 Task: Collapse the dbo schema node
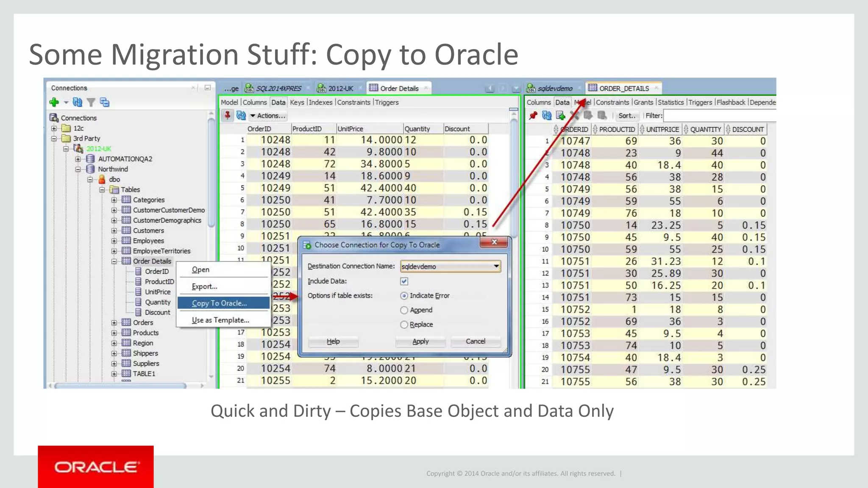tap(90, 180)
